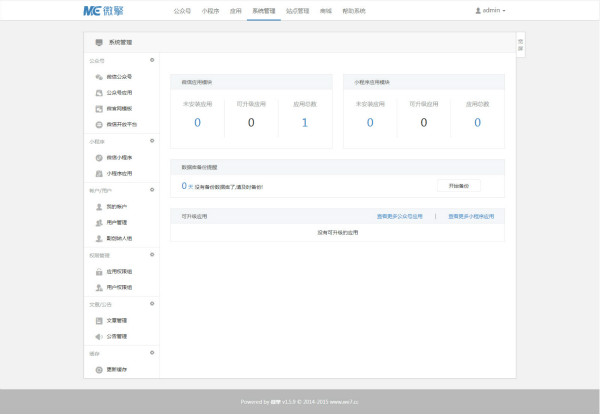Viewport: 600px width, 414px height.
Task: Open 公众号应用 via its sidebar icon
Action: pyautogui.click(x=98, y=92)
